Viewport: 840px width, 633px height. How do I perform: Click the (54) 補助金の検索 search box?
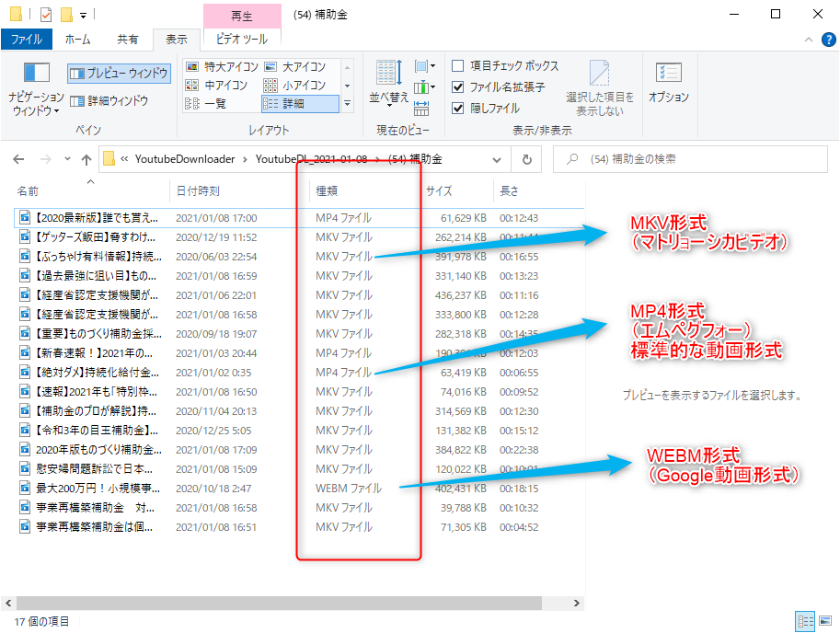[x=699, y=159]
